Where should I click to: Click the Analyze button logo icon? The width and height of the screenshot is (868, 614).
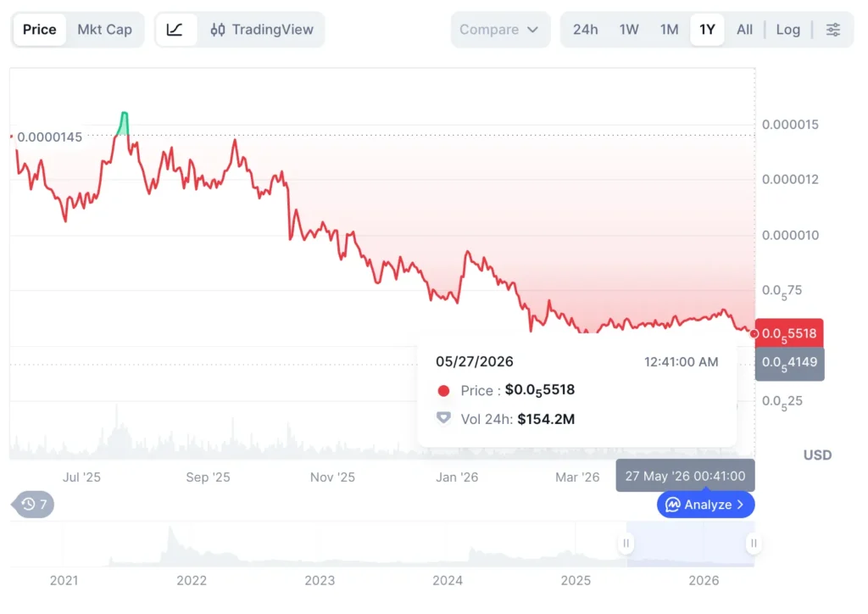click(x=672, y=505)
